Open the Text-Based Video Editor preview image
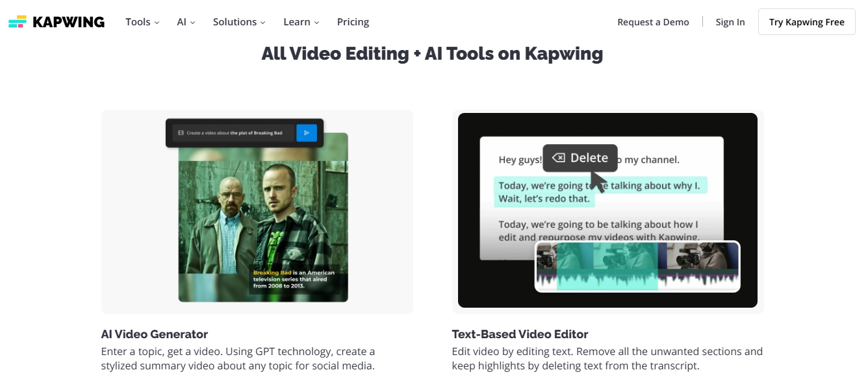This screenshot has height=383, width=868. pyautogui.click(x=607, y=210)
